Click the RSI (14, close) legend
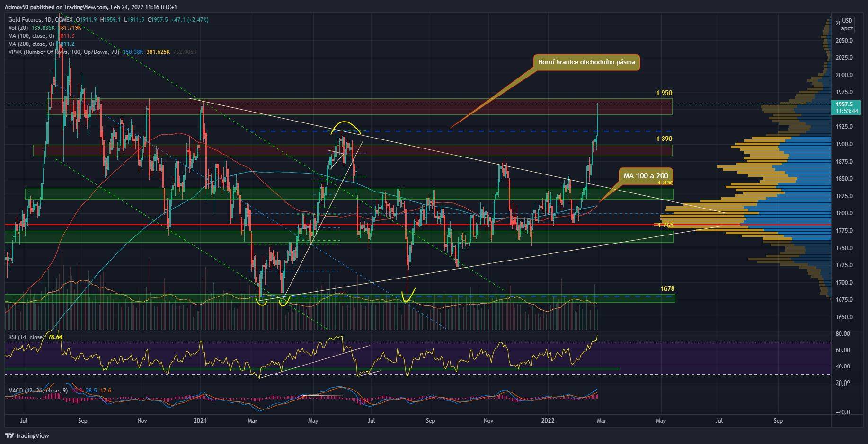Screen dimensions: 868x444 [26, 337]
